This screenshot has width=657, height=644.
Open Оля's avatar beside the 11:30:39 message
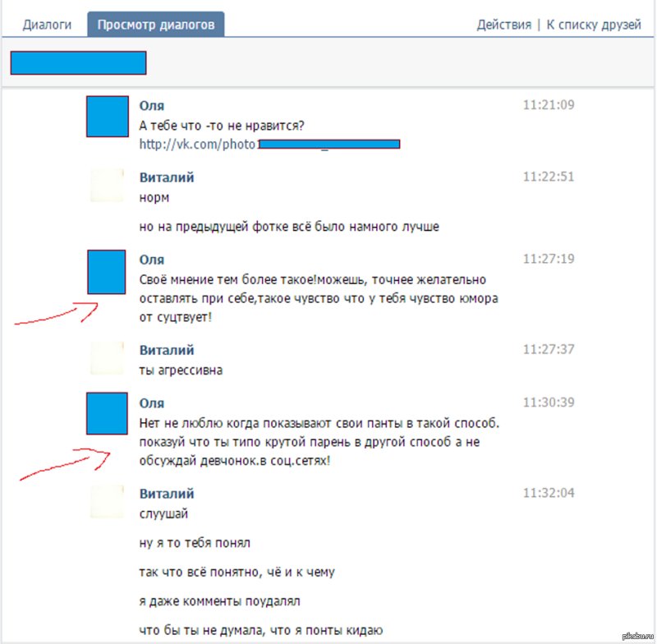coord(107,413)
